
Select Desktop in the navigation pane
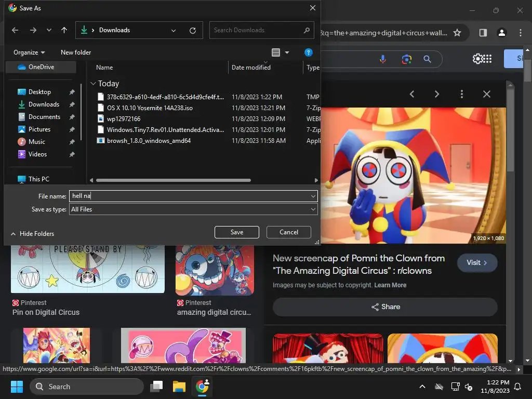(39, 92)
